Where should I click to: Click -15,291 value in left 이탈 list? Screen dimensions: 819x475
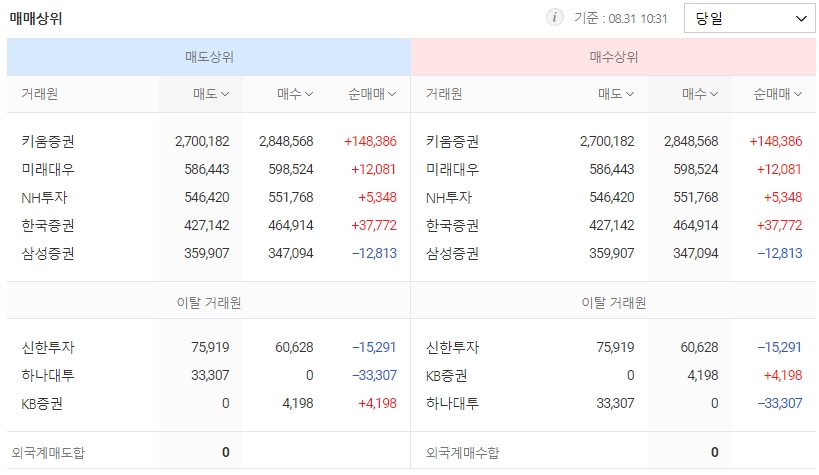pyautogui.click(x=374, y=347)
